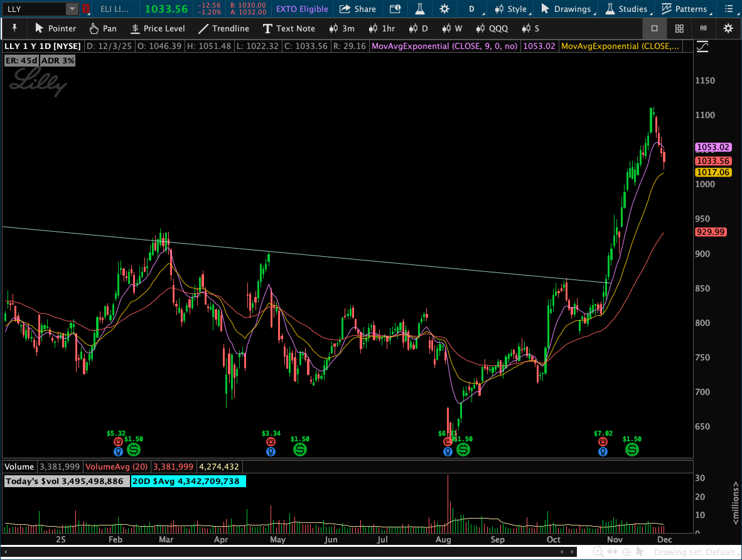
Task: Click the yellow MovAvgExponential study label
Action: pos(620,46)
